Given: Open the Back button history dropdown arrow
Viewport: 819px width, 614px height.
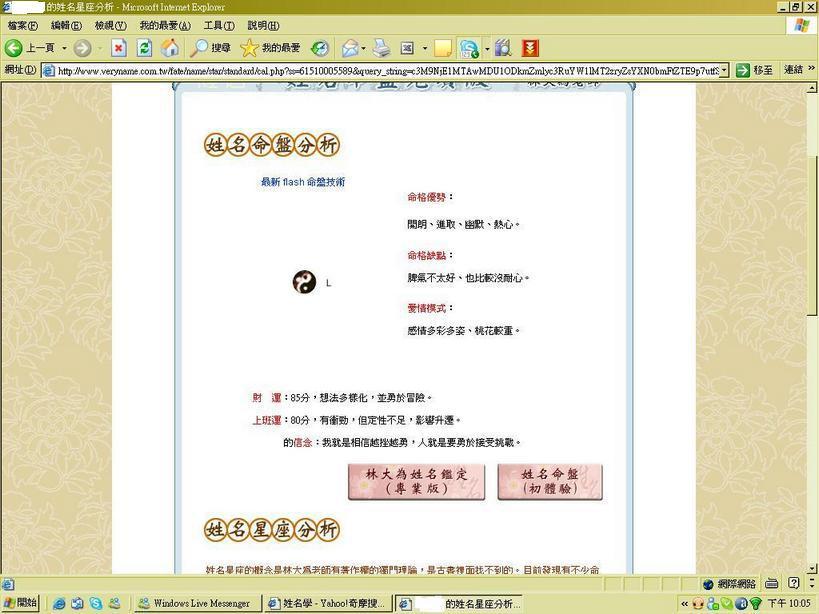Looking at the screenshot, I should (64, 47).
